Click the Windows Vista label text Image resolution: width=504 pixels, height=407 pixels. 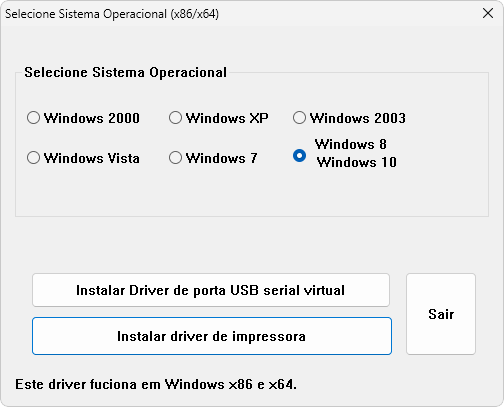click(x=92, y=158)
